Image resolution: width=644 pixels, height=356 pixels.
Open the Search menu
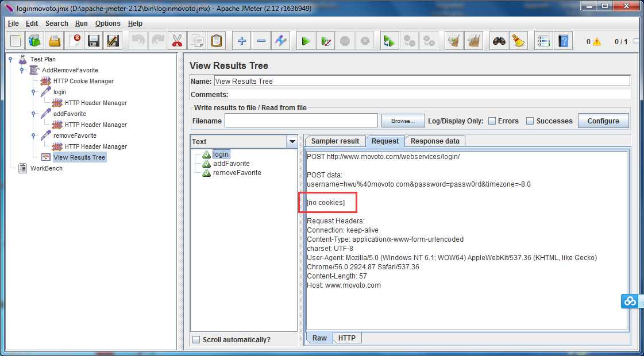57,24
